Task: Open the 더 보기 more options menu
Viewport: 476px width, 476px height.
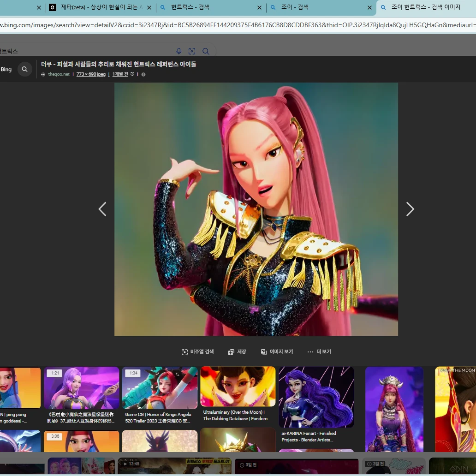Action: (319, 351)
